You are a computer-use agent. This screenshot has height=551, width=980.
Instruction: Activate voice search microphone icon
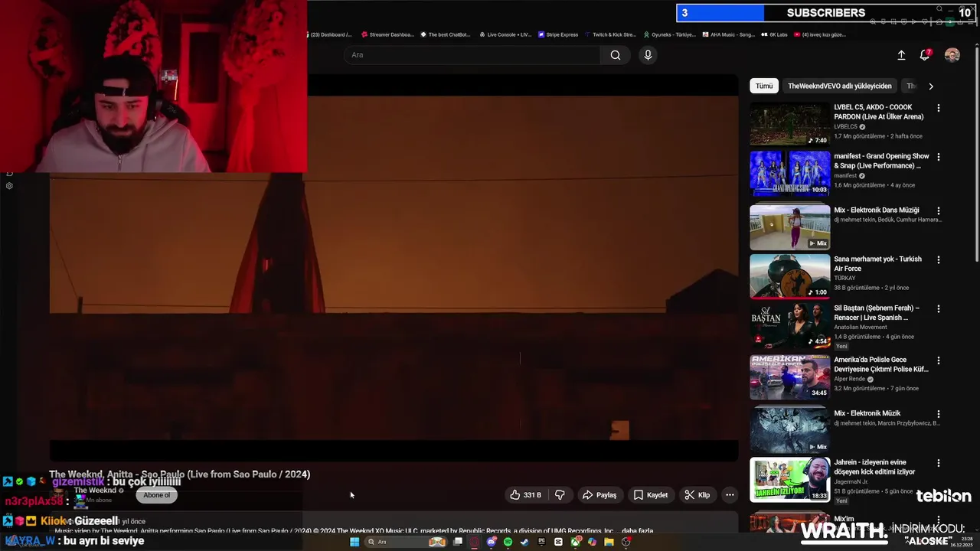click(648, 55)
